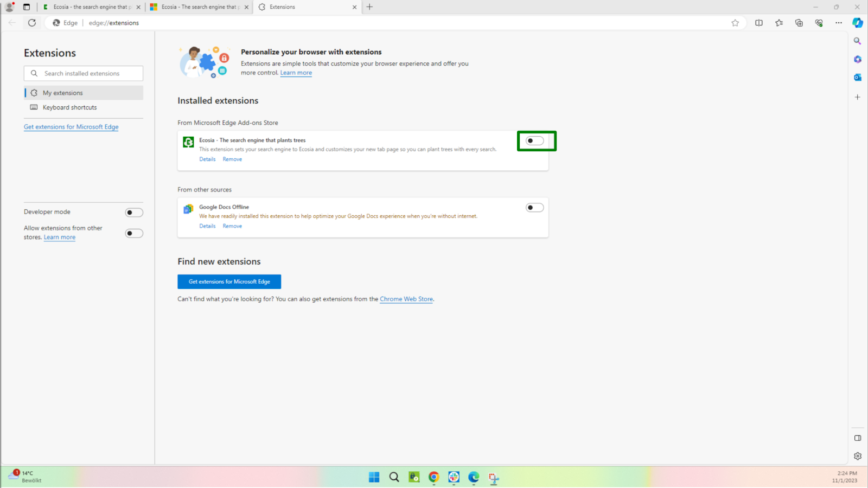Click the browser back arrow

tap(12, 23)
